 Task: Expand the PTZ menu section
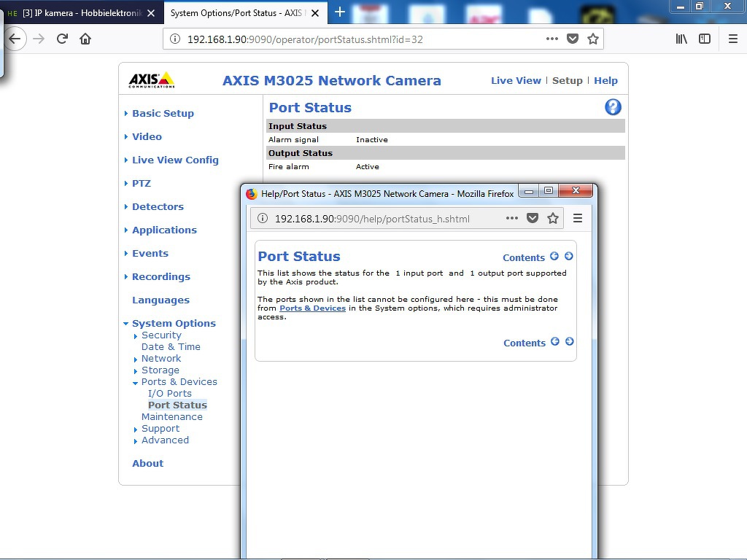[x=141, y=183]
